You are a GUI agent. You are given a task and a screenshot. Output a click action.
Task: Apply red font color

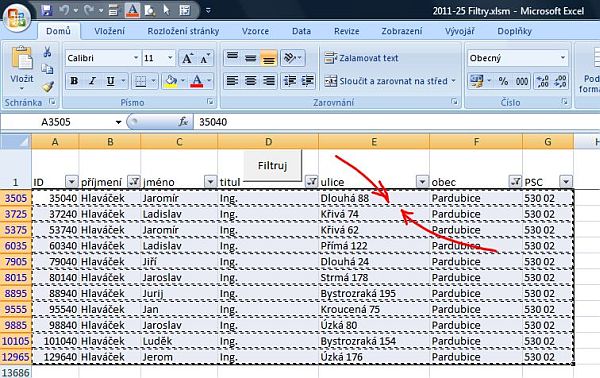tap(197, 81)
